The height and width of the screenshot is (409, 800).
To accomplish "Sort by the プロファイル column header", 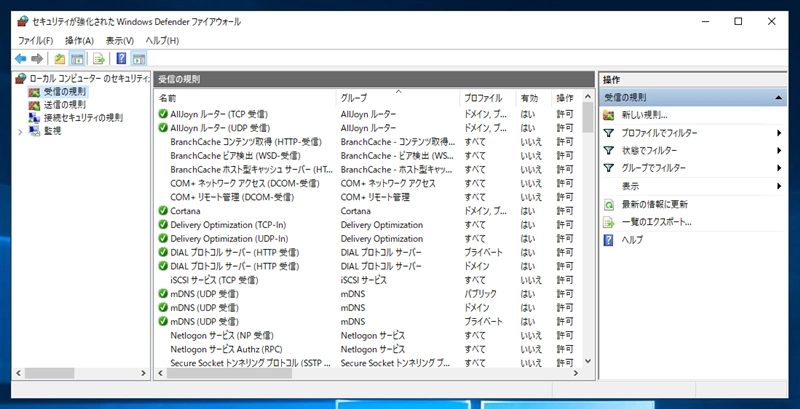I will [487, 98].
